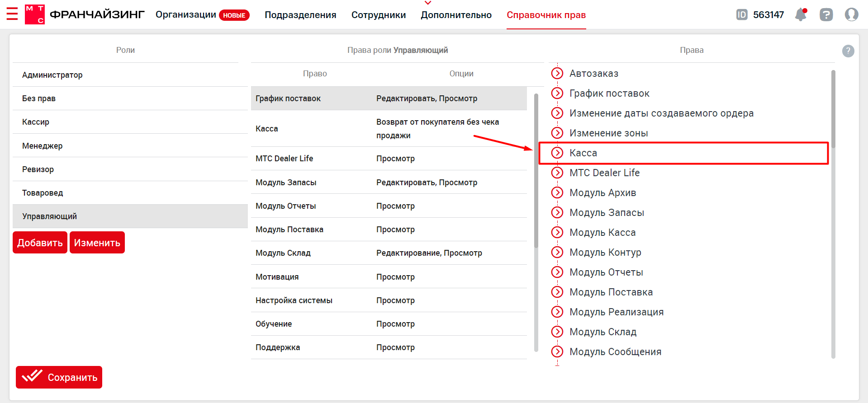Select the Менеджер role
Screen dimensions: 868x403
point(130,145)
